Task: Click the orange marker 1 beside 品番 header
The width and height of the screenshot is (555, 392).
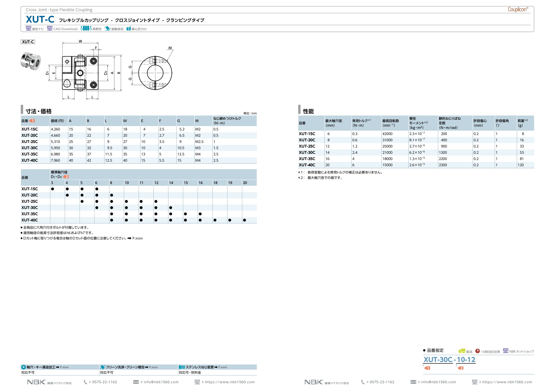Action: 32,121
